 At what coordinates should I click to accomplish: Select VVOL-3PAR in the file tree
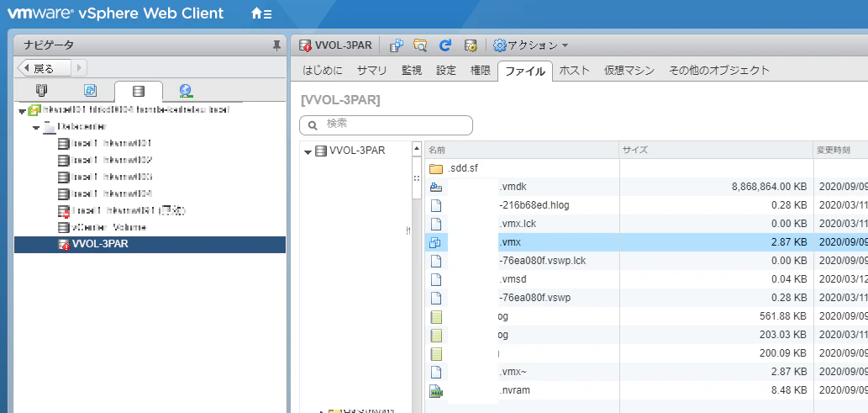coord(357,151)
